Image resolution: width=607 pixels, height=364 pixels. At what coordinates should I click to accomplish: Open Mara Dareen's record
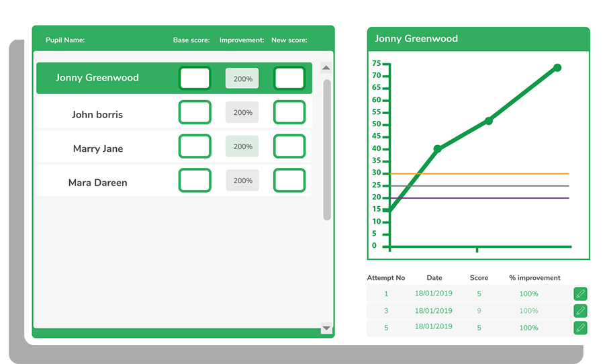tap(97, 183)
